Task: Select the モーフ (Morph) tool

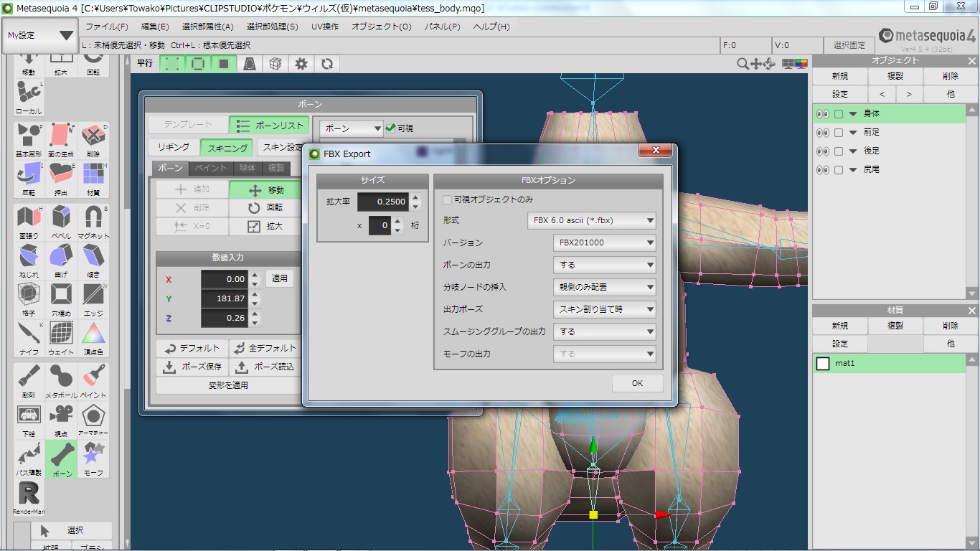Action: [93, 456]
